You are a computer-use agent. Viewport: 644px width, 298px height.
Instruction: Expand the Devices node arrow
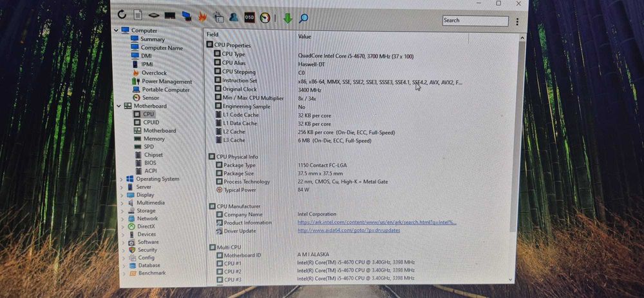tap(123, 235)
